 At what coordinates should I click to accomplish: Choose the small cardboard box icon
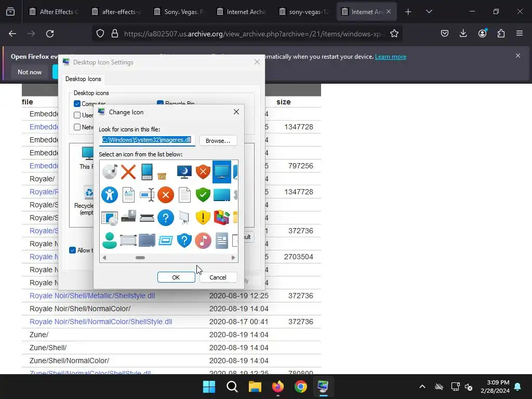[x=162, y=176]
